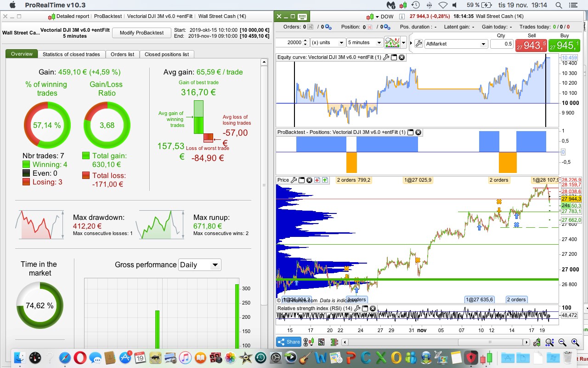The height and width of the screenshot is (368, 588).
Task: Maximize the ProBacktest Positions panel
Action: pyautogui.click(x=411, y=132)
